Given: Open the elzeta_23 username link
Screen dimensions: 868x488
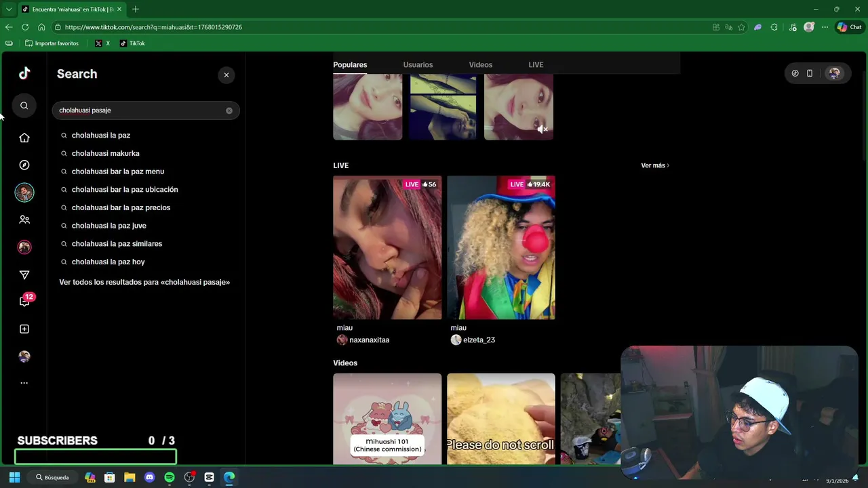Looking at the screenshot, I should coord(479,340).
